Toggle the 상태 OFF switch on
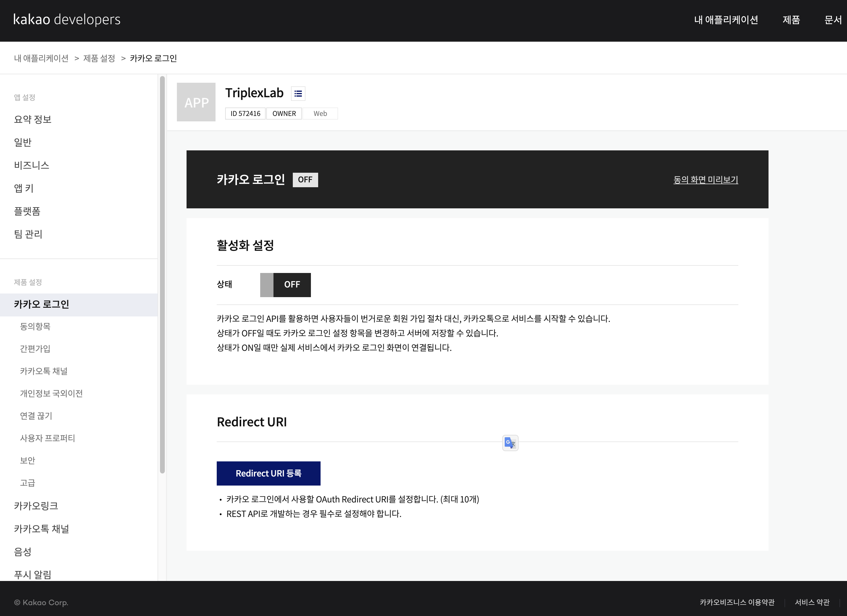Viewport: 847px width, 616px height. point(285,285)
